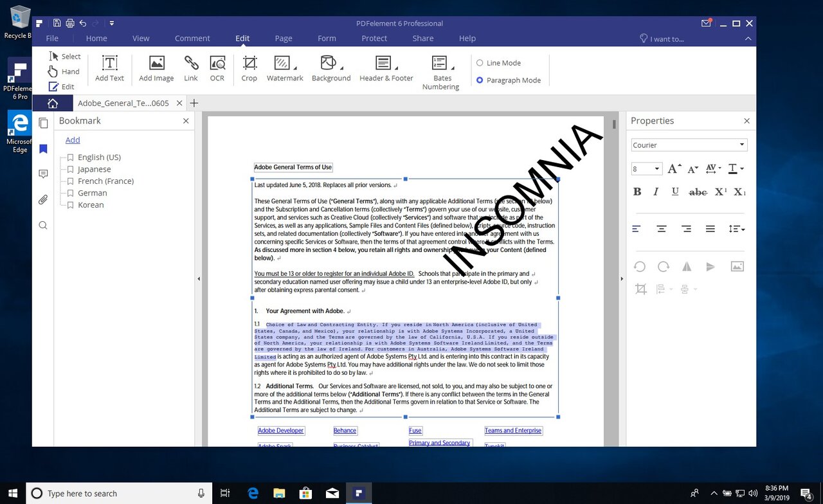Toggle strikethrough formatting

pos(698,192)
